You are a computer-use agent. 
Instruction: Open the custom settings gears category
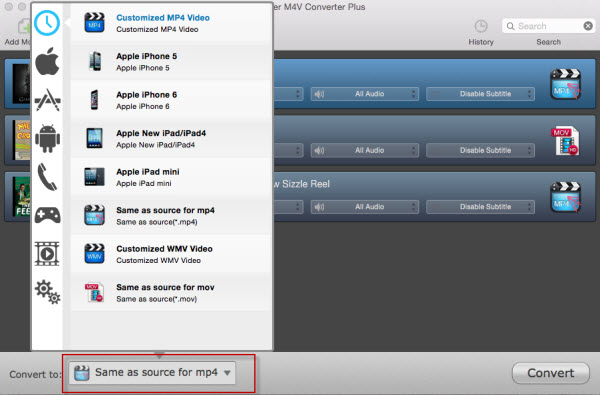point(47,292)
